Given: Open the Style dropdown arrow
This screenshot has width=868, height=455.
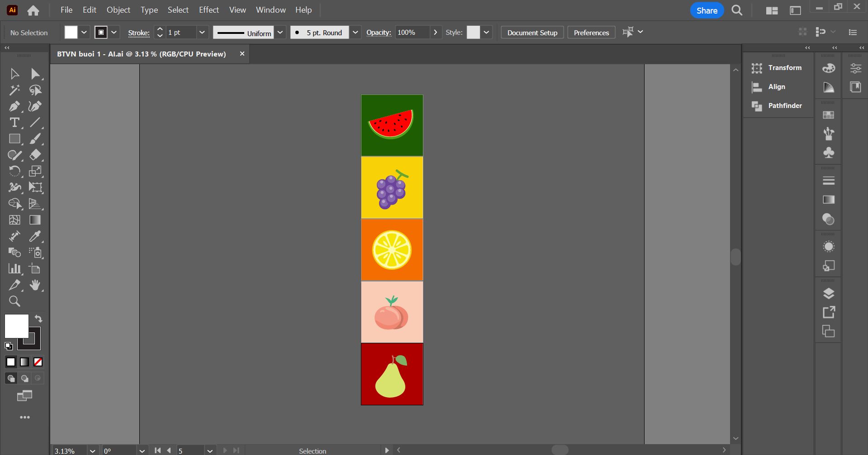Looking at the screenshot, I should tap(486, 33).
